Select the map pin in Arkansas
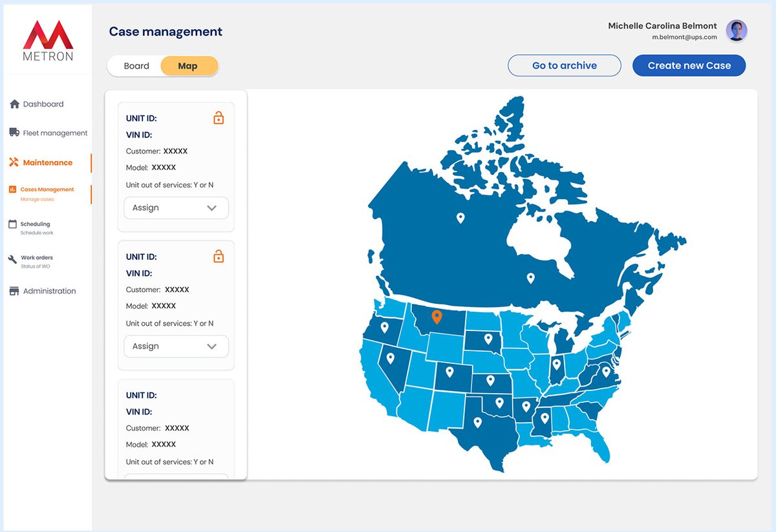Viewport: 776px width, 532px height. 526,406
